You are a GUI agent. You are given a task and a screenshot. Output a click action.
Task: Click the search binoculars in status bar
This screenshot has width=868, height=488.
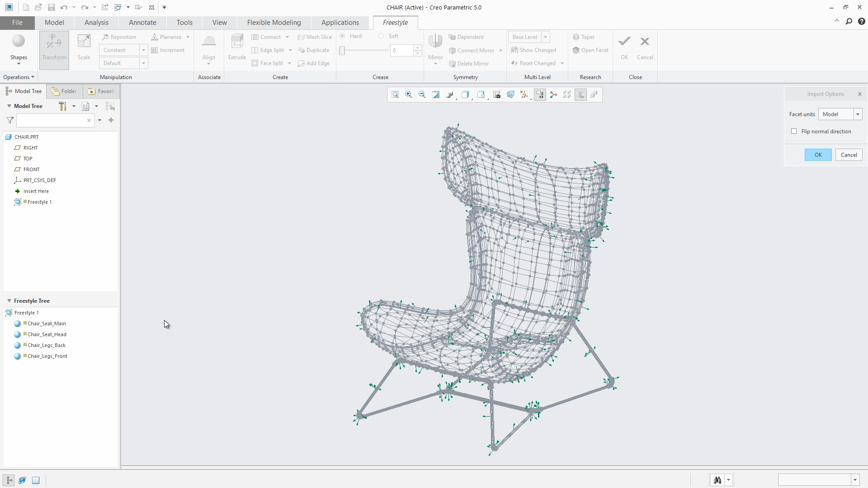[x=717, y=480]
